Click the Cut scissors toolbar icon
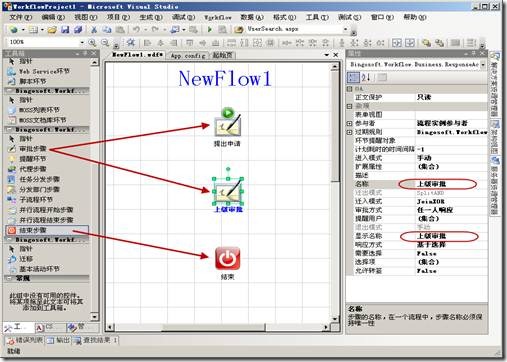The width and height of the screenshot is (507, 362). tap(94, 30)
